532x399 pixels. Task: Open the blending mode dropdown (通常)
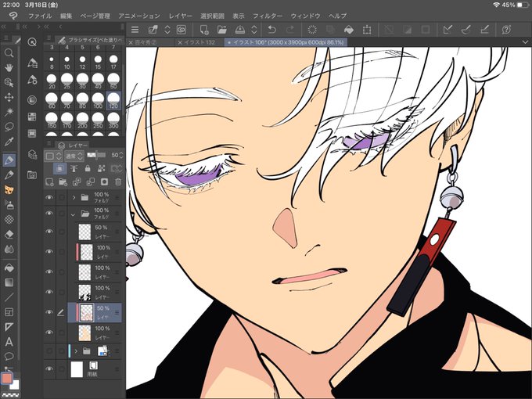pos(74,156)
